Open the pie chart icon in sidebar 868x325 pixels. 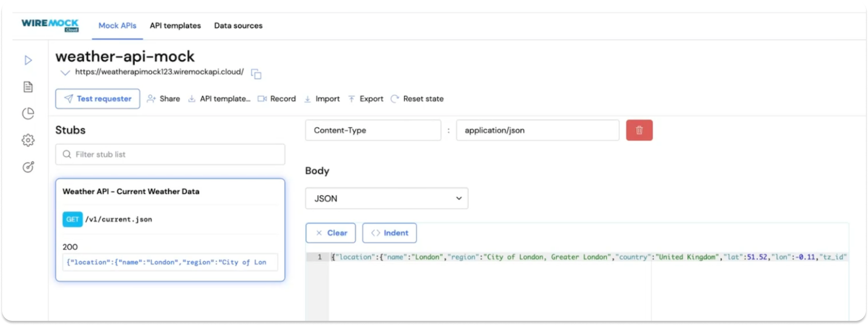28,113
